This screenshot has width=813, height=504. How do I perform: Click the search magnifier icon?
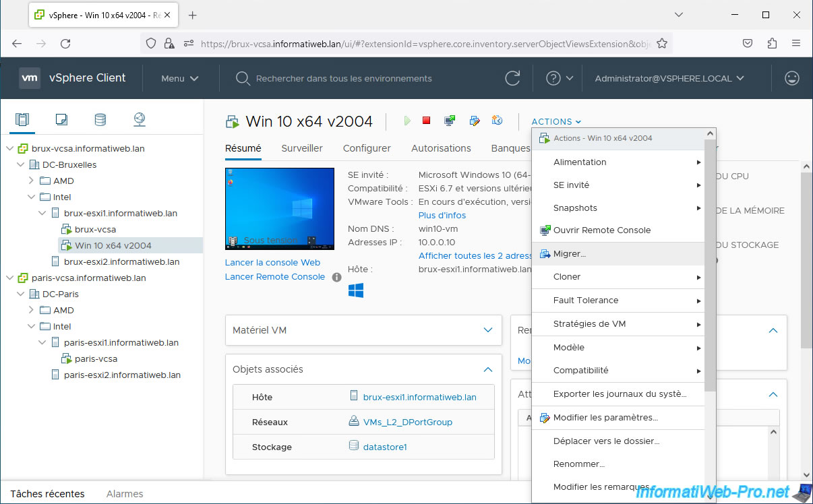243,78
